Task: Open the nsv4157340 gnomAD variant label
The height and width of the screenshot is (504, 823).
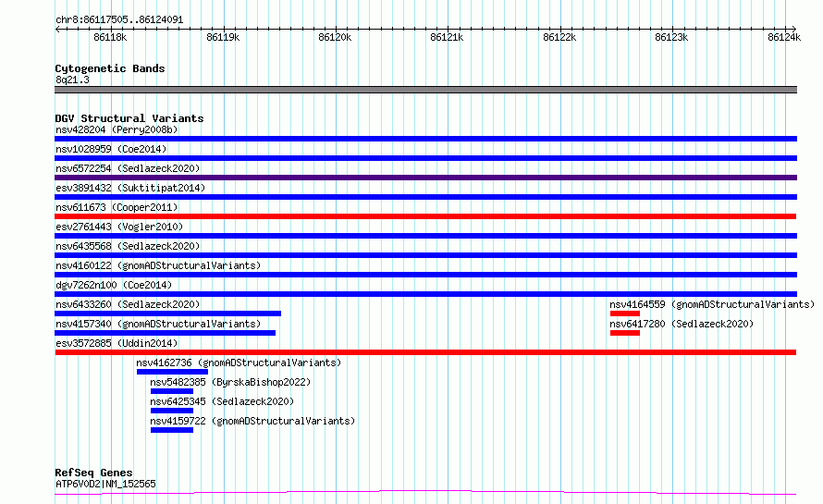Action: pyautogui.click(x=157, y=324)
